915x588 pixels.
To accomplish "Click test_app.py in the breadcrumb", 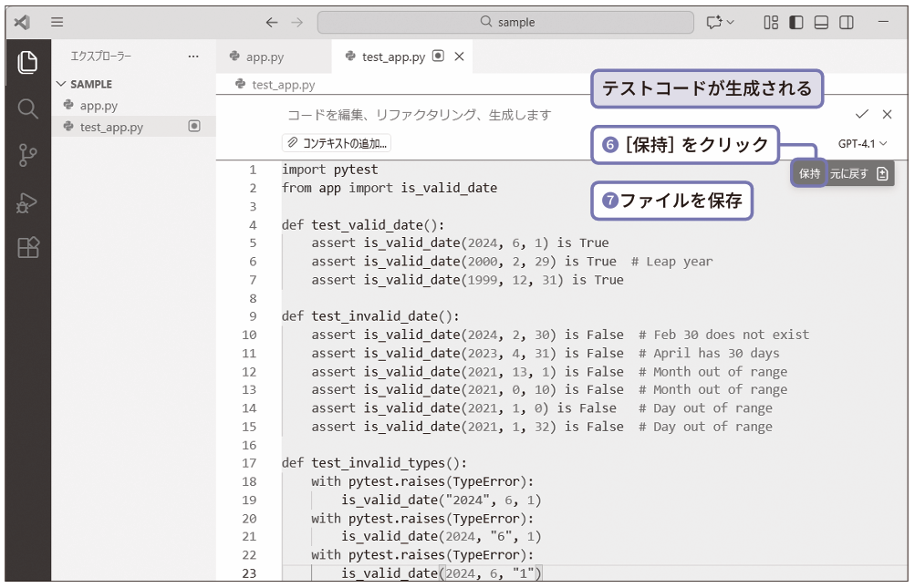I will [x=283, y=85].
